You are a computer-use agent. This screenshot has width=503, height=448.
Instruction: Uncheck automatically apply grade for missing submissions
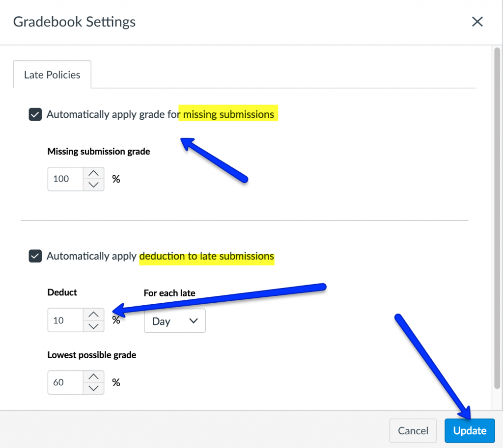pos(35,115)
